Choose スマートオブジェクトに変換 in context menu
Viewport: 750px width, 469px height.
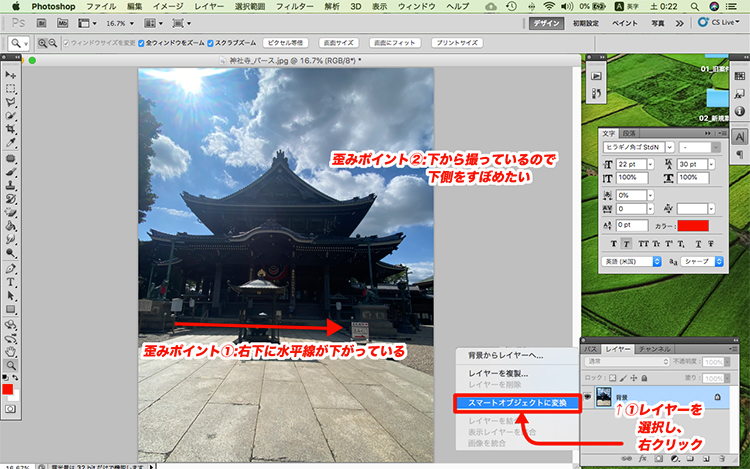(517, 403)
